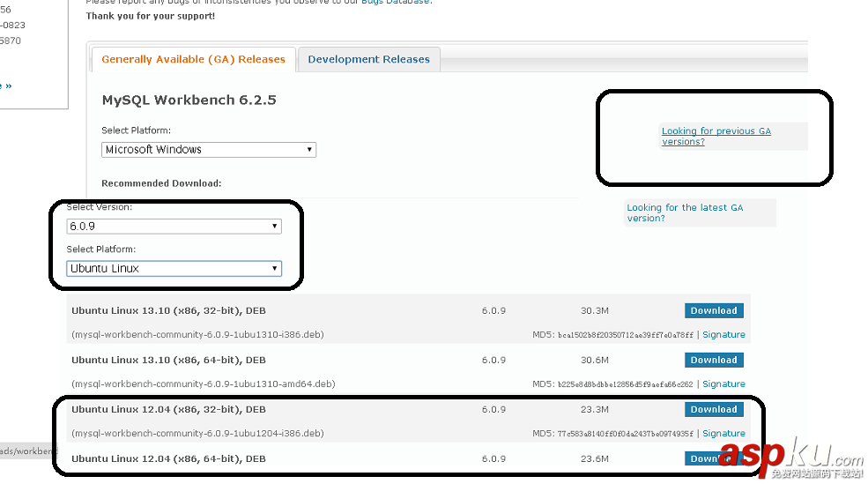Select the MD5 hash of the 13.10 64-bit package
The image size is (868, 484).
tap(626, 384)
